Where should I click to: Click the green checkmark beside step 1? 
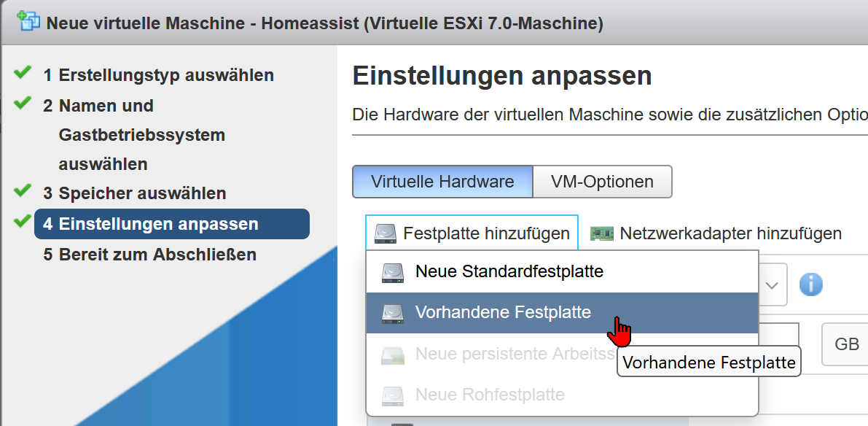pos(23,73)
